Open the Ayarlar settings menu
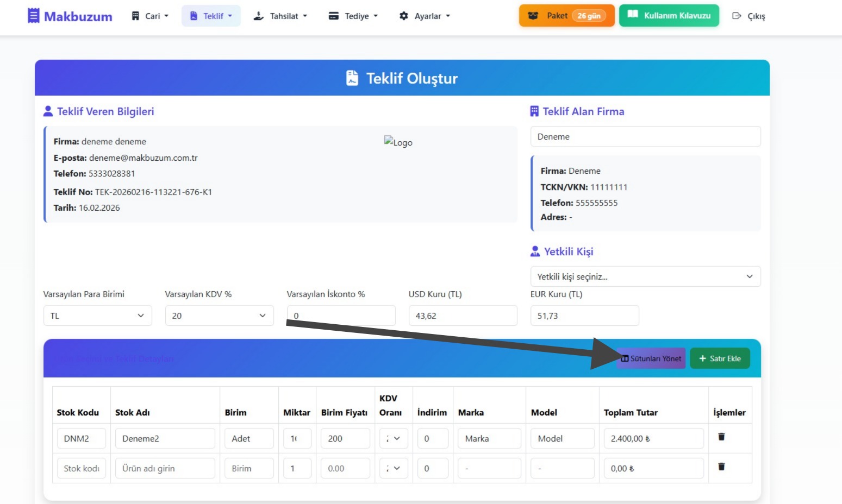The width and height of the screenshot is (842, 504). point(425,16)
